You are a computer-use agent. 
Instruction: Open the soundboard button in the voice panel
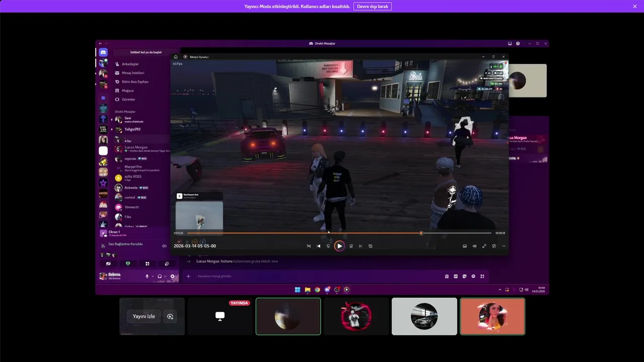pos(167,263)
